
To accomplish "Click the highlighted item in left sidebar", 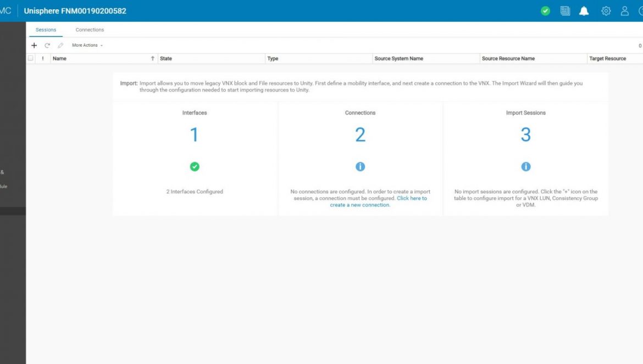I will pos(13,211).
